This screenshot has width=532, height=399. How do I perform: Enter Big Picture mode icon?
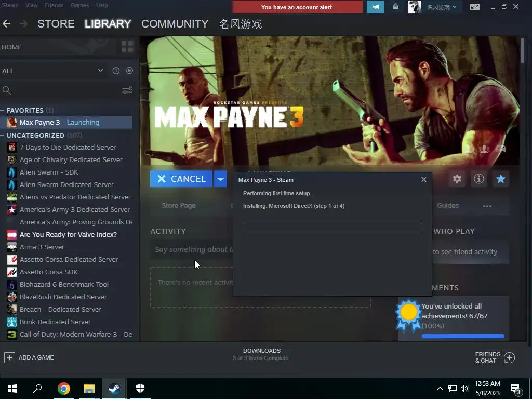pos(475,7)
